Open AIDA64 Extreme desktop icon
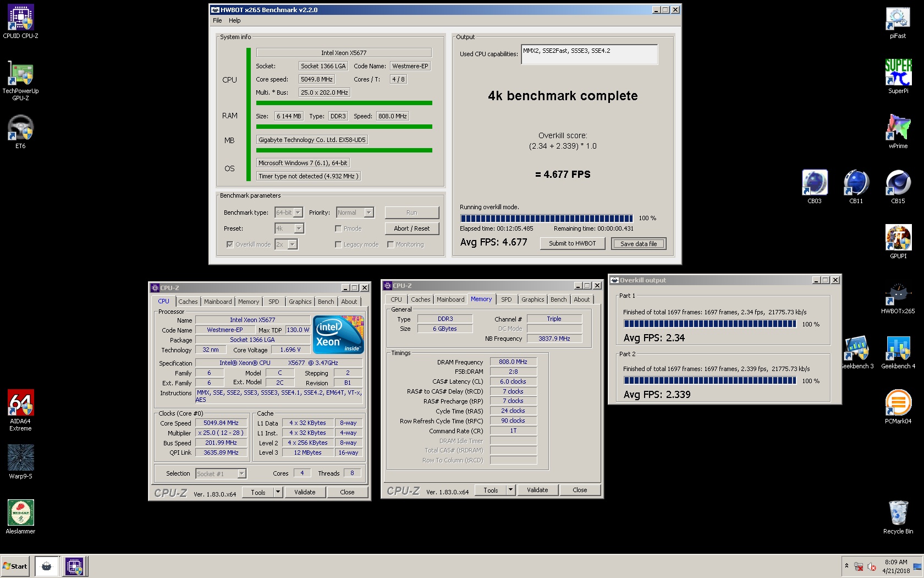Viewport: 924px width, 578px height. [20, 411]
